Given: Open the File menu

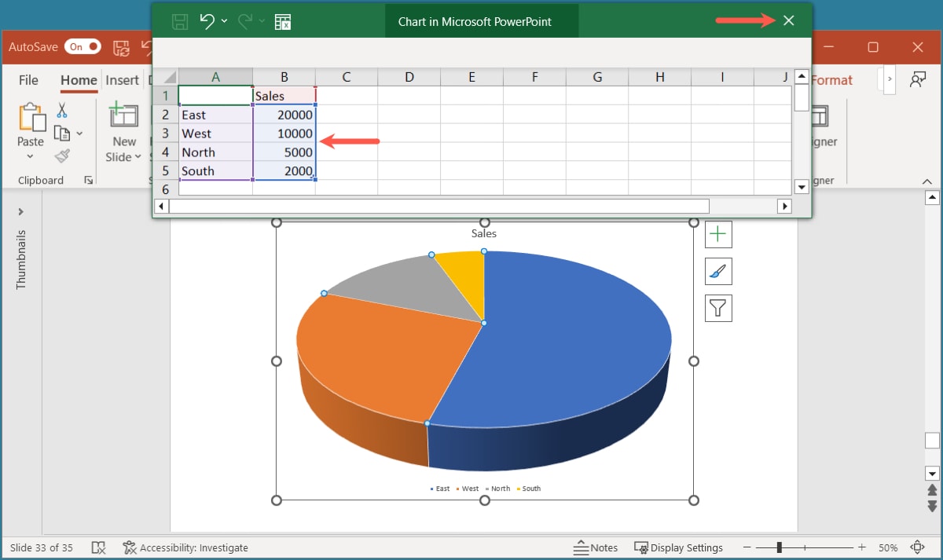Looking at the screenshot, I should point(28,79).
